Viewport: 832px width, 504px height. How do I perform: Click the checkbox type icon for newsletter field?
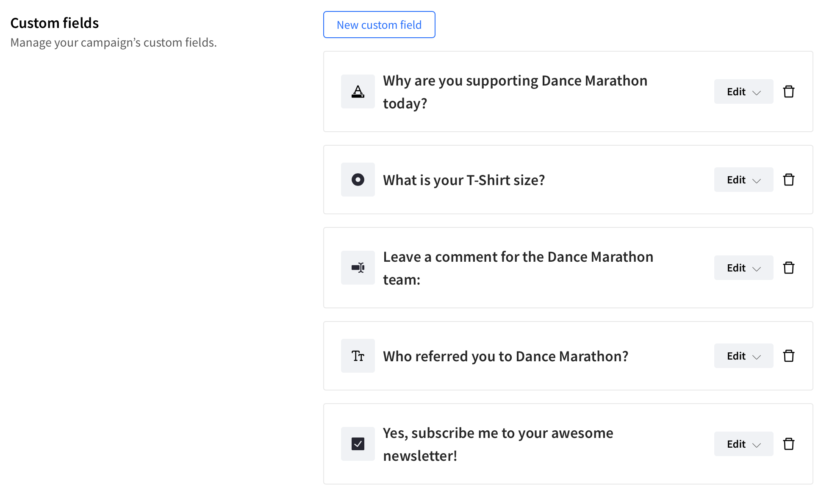pos(358,444)
